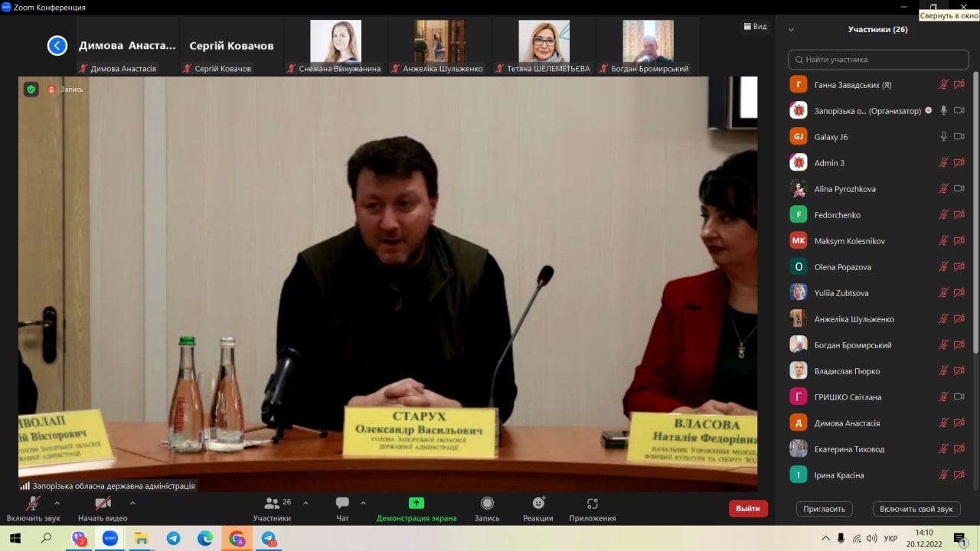Image resolution: width=980 pixels, height=551 pixels.
Task: Open the Windows Start menu
Action: 15,538
